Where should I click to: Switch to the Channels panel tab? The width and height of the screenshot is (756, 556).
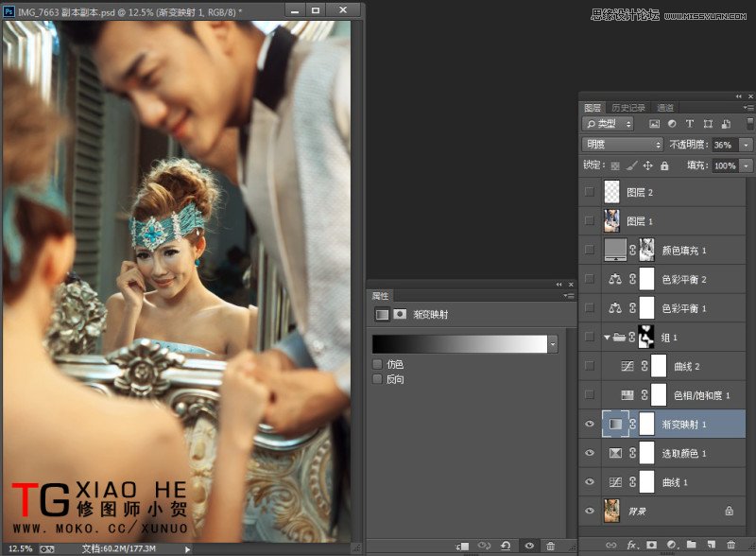(x=664, y=108)
